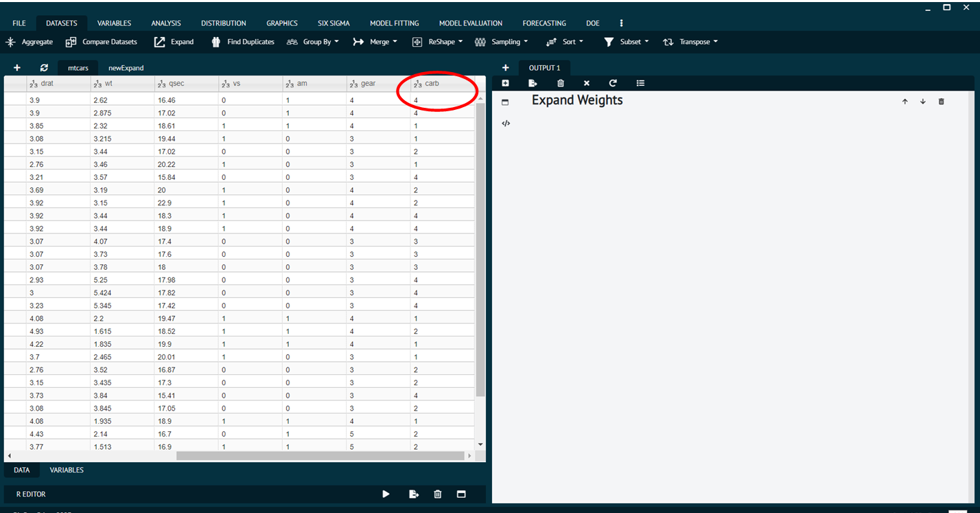Run the R editor code
This screenshot has width=980, height=513.
(x=386, y=494)
